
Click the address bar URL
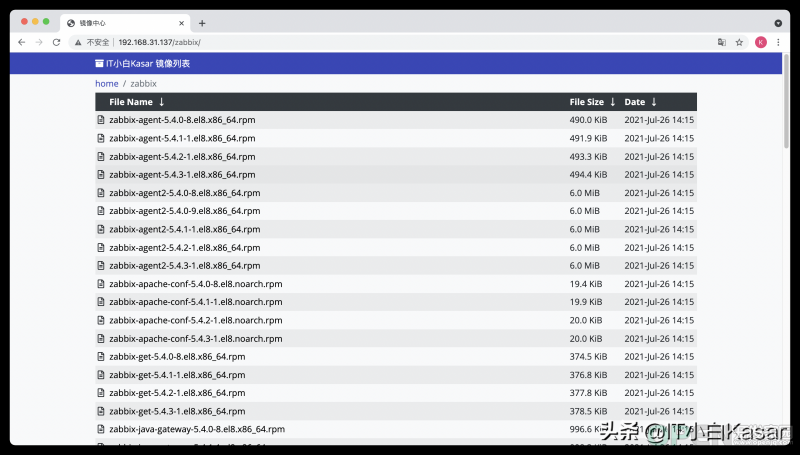coord(159,42)
